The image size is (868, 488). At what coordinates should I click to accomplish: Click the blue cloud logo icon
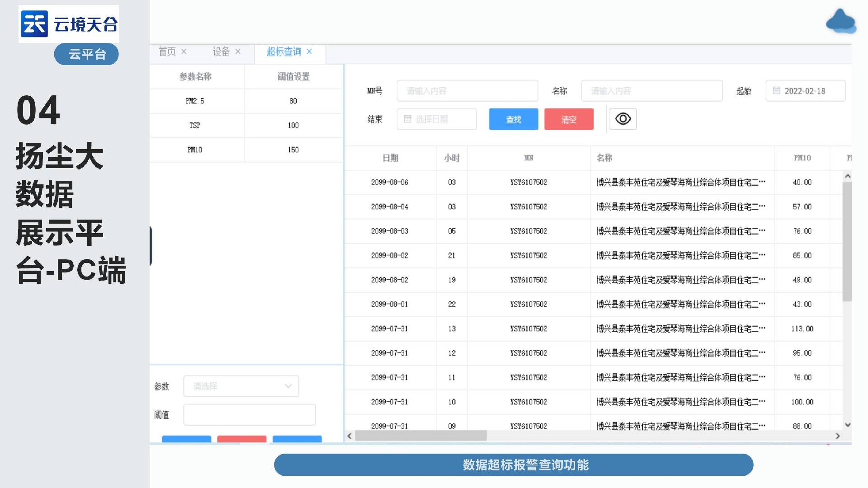[840, 21]
